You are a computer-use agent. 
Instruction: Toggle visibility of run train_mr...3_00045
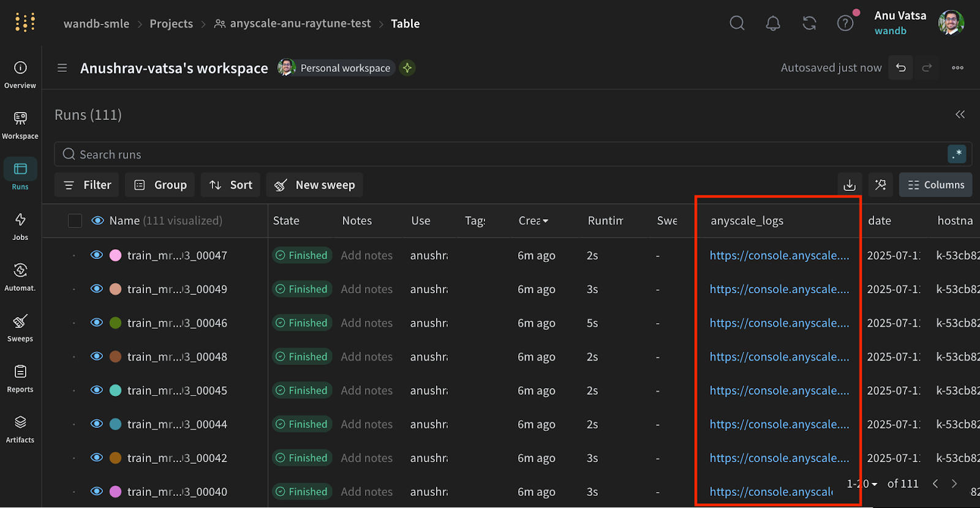[x=97, y=390]
